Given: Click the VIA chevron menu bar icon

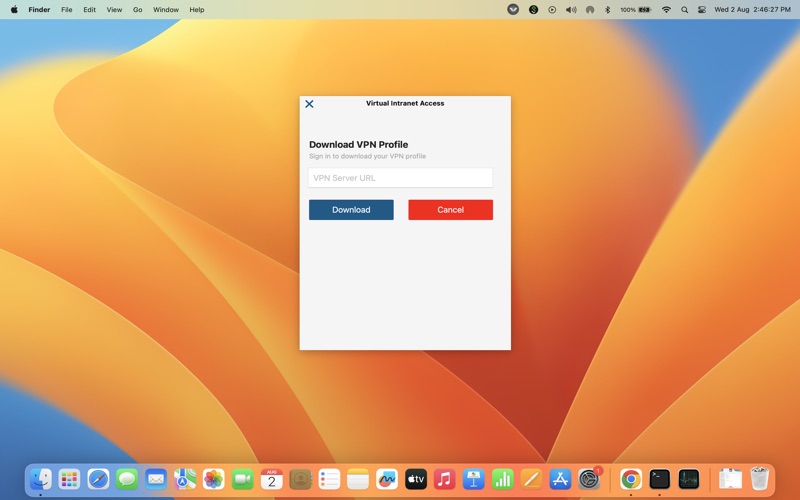Looking at the screenshot, I should tap(513, 9).
